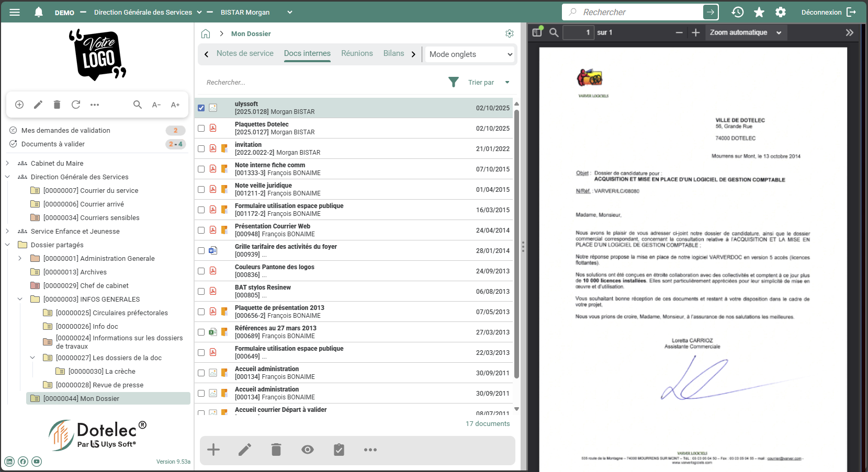868x472 pixels.
Task: Open the Zoom automatique dropdown
Action: tap(745, 32)
